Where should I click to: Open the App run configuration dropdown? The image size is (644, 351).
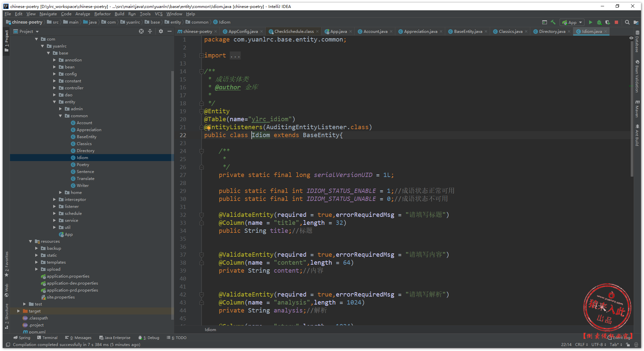pyautogui.click(x=572, y=22)
